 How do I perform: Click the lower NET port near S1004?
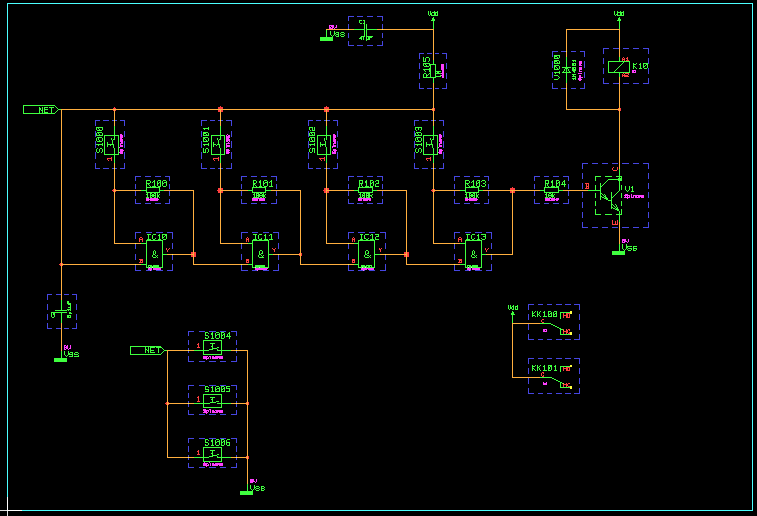(x=148, y=350)
